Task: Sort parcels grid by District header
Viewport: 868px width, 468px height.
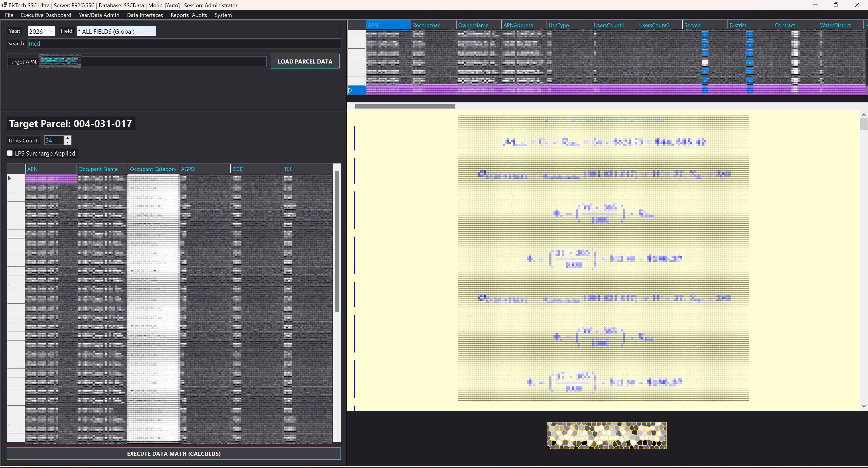Action: tap(750, 25)
